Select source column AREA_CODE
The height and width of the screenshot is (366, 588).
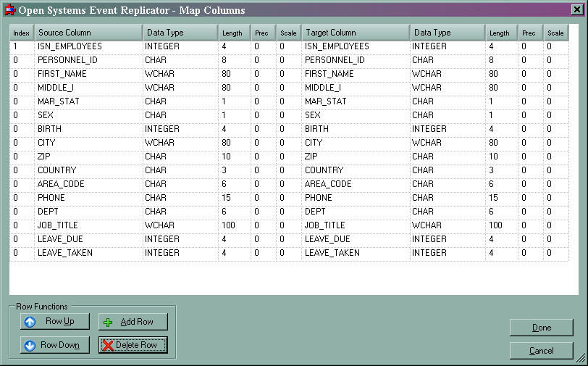(88, 184)
